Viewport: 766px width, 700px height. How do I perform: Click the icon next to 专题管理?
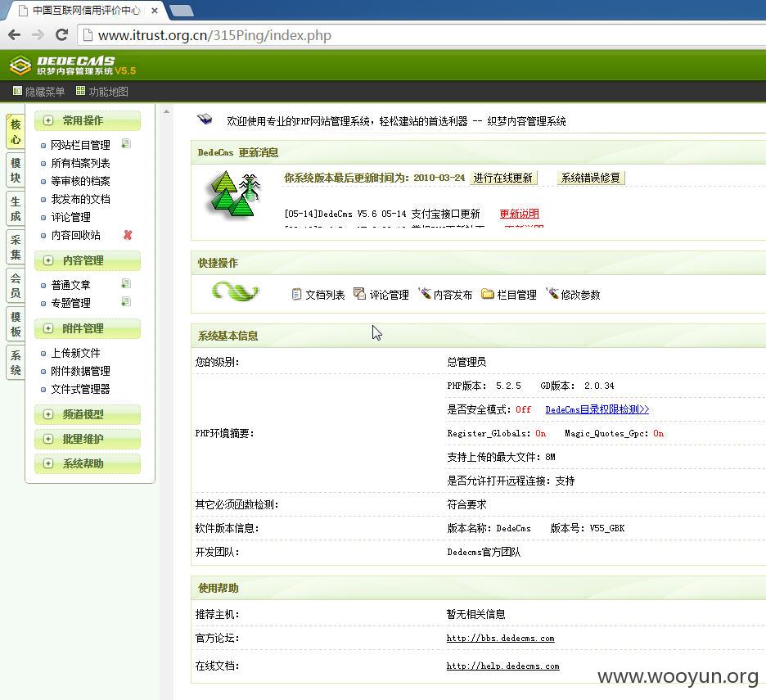(126, 301)
